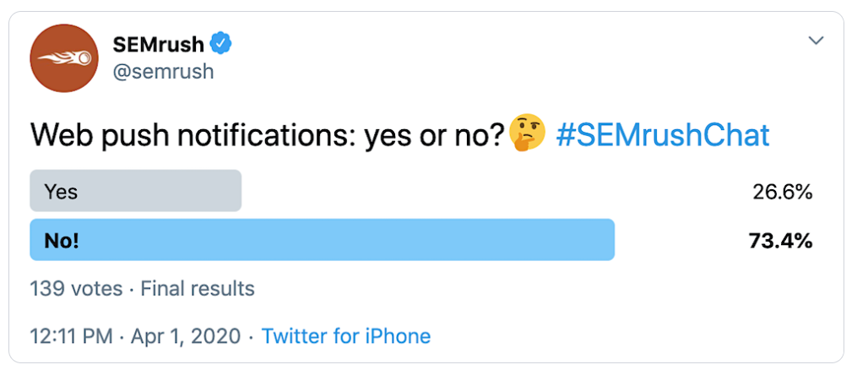This screenshot has width=868, height=381.
Task: Click the Final results text
Action: [198, 289]
